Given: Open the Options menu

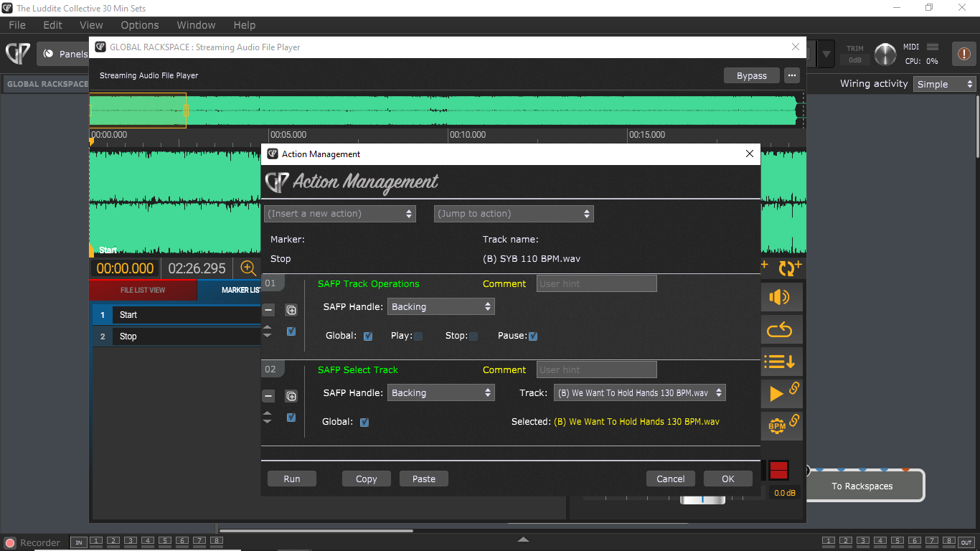Looking at the screenshot, I should 139,25.
